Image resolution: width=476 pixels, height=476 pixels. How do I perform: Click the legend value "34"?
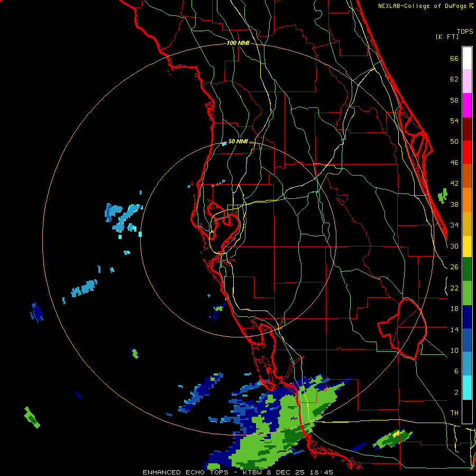click(454, 225)
